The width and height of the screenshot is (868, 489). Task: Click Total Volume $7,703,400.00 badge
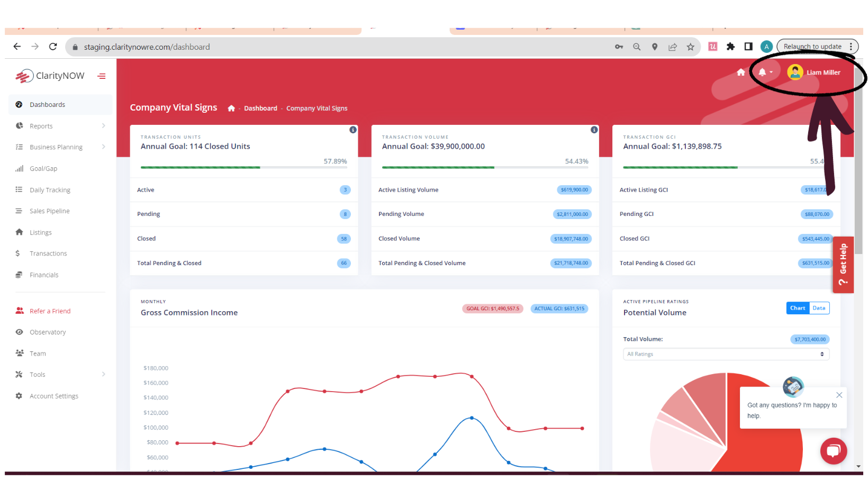coord(810,339)
